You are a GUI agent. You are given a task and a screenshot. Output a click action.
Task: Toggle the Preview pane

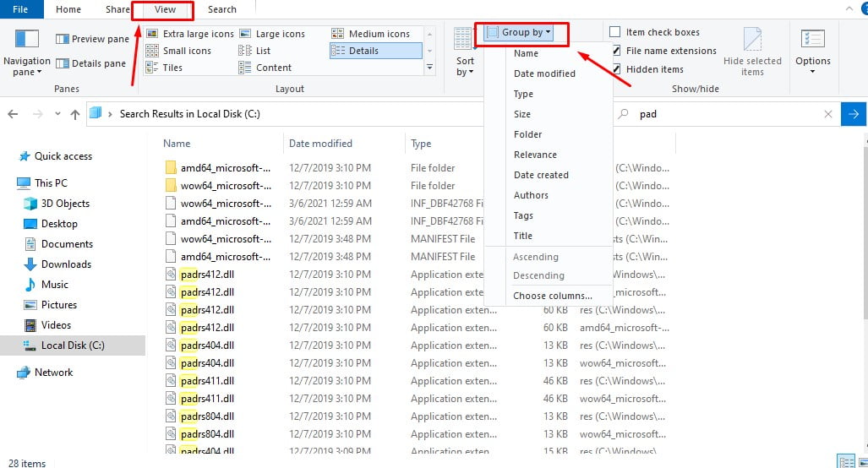(x=92, y=39)
